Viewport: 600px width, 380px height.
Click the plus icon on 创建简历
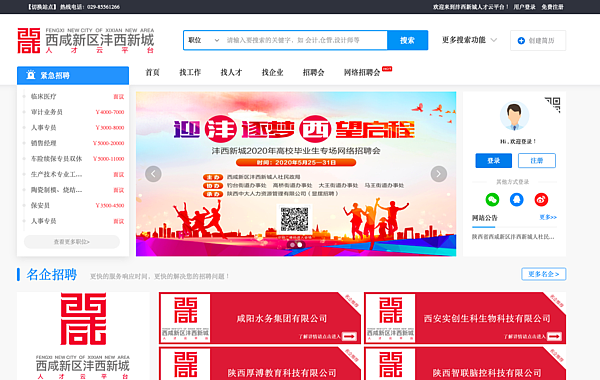click(521, 41)
